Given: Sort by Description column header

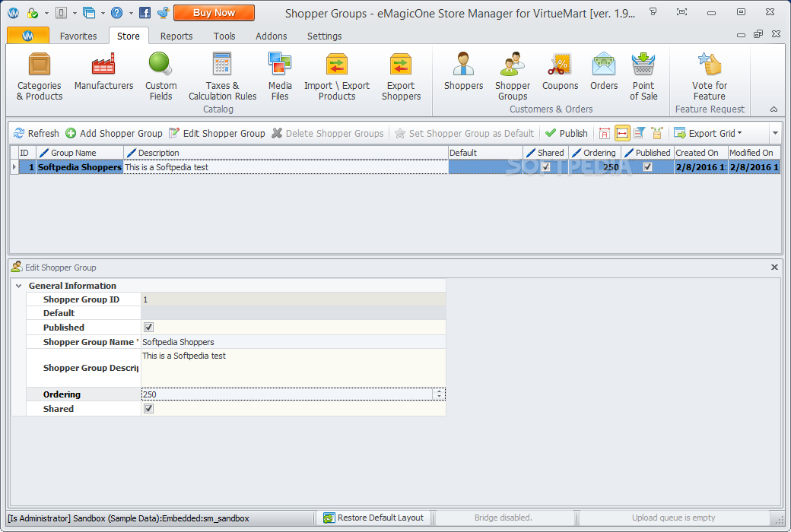Looking at the screenshot, I should tap(285, 153).
